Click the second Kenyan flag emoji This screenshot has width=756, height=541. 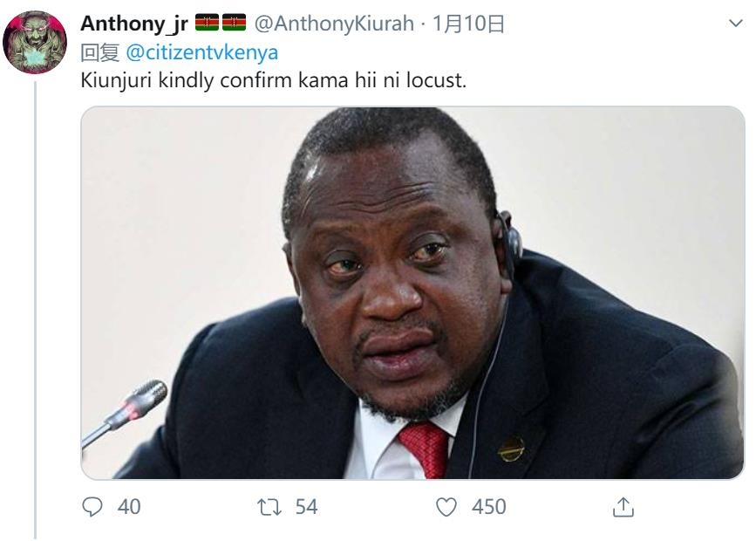(234, 22)
